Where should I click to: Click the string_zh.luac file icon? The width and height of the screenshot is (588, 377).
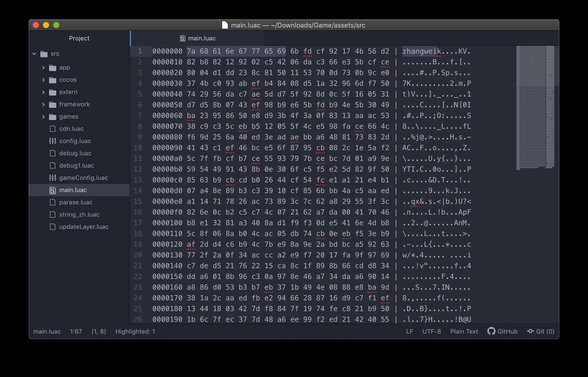[x=53, y=215]
